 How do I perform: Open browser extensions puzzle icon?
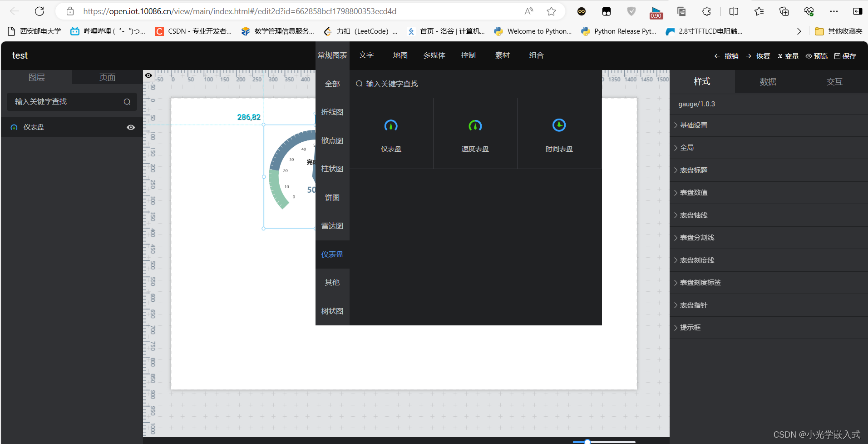[706, 11]
